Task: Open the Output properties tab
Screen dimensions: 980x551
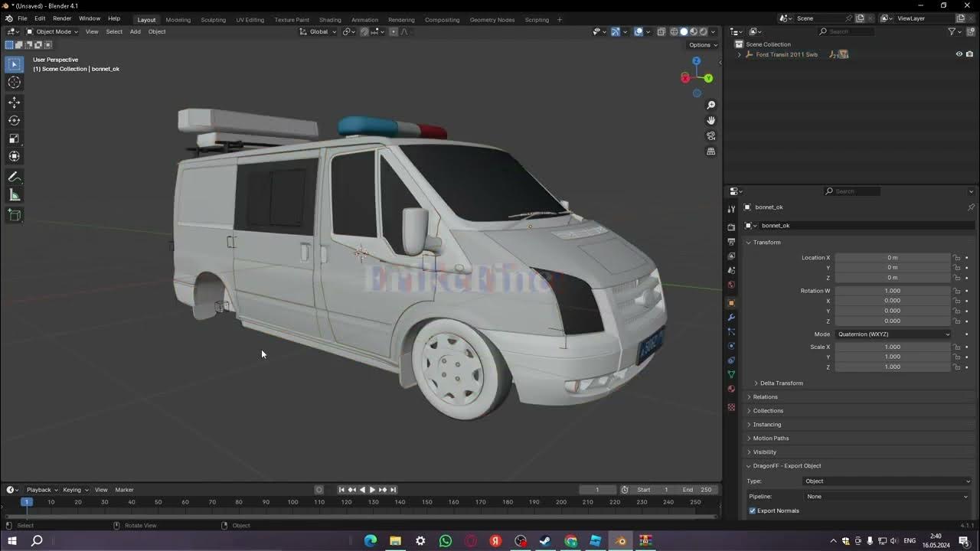Action: pos(731,242)
